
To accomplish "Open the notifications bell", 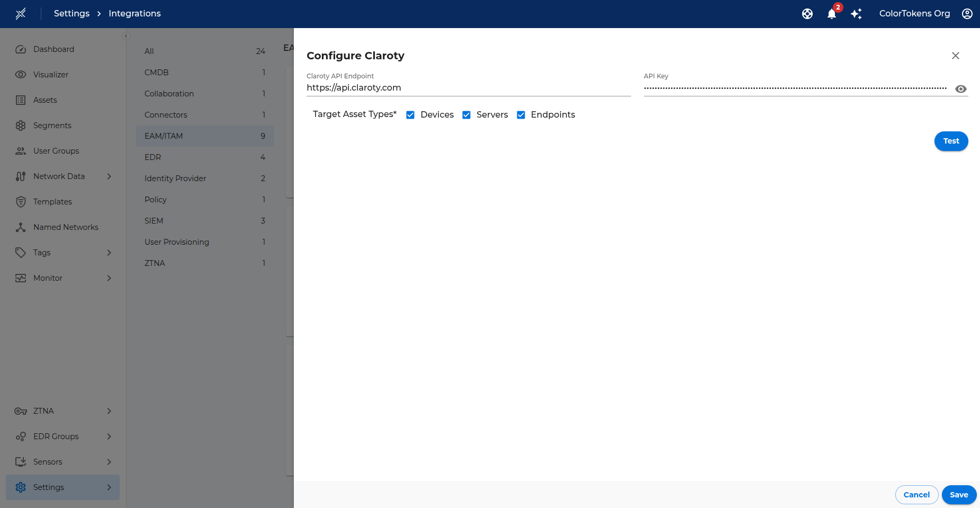I will (831, 14).
